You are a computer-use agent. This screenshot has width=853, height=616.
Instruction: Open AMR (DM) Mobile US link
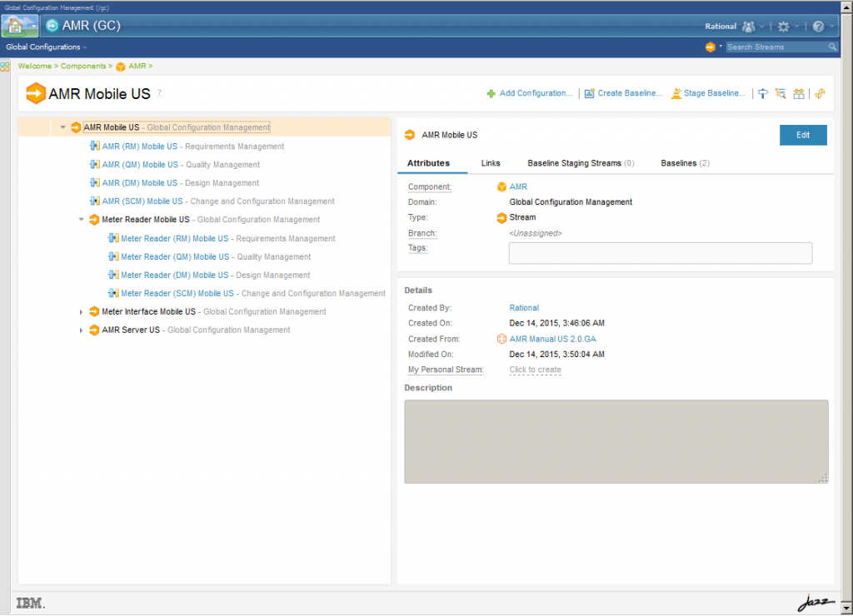coord(140,183)
